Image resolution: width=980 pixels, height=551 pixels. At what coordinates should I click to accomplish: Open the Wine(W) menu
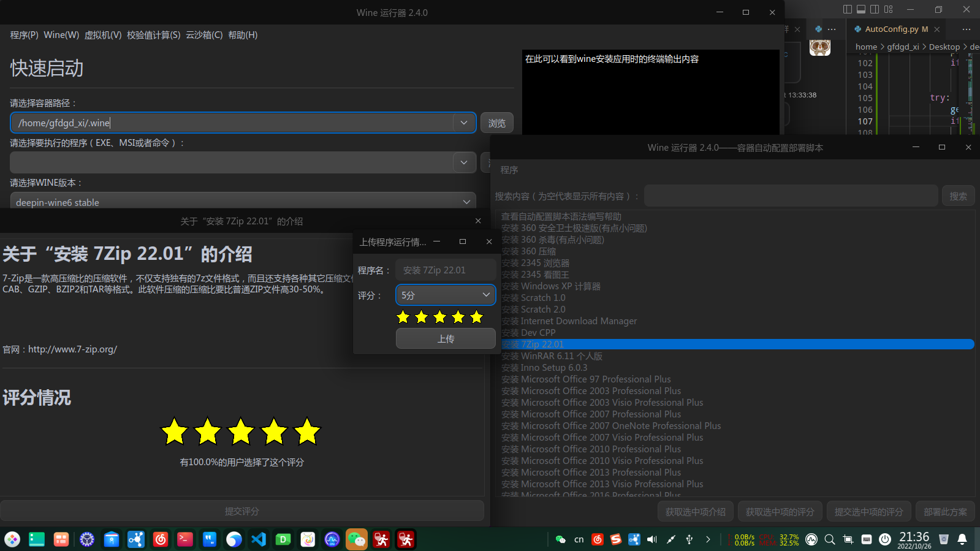click(x=61, y=35)
